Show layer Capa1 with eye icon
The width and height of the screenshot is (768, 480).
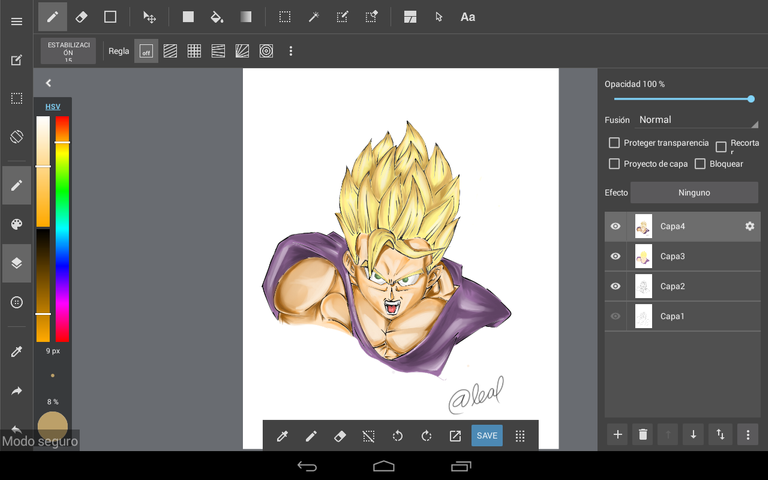(616, 316)
